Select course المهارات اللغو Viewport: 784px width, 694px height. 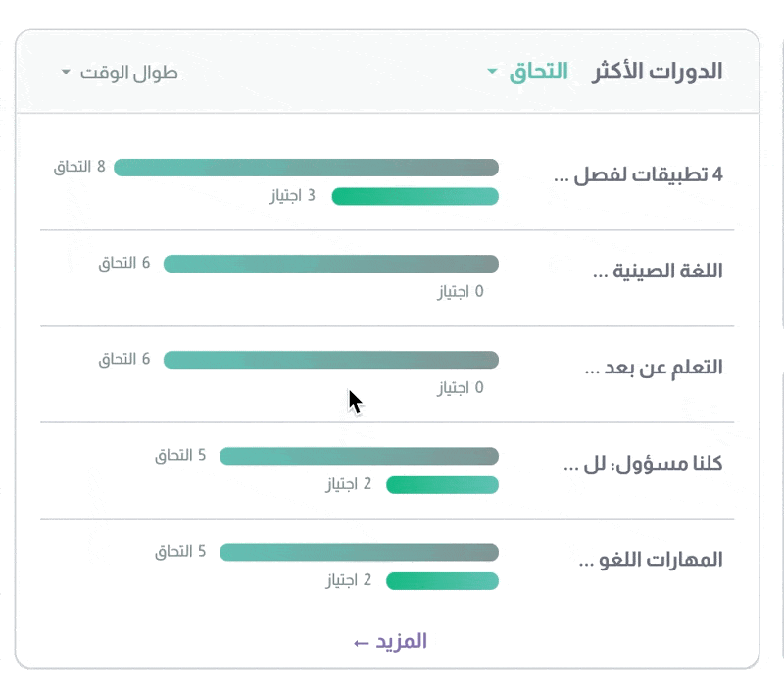(651, 560)
